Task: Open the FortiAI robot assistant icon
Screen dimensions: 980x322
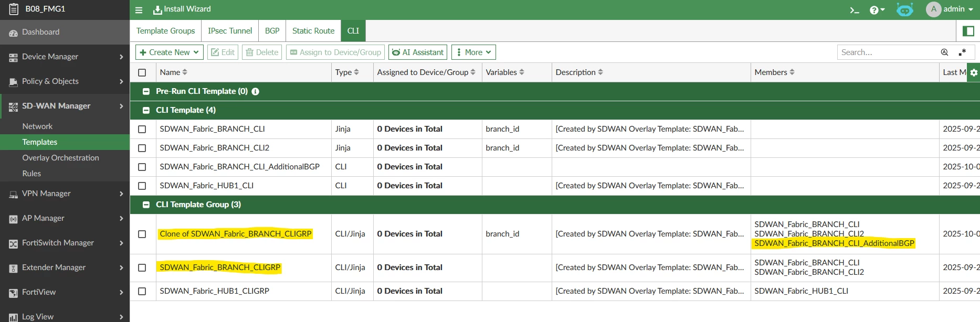Action: (904, 9)
